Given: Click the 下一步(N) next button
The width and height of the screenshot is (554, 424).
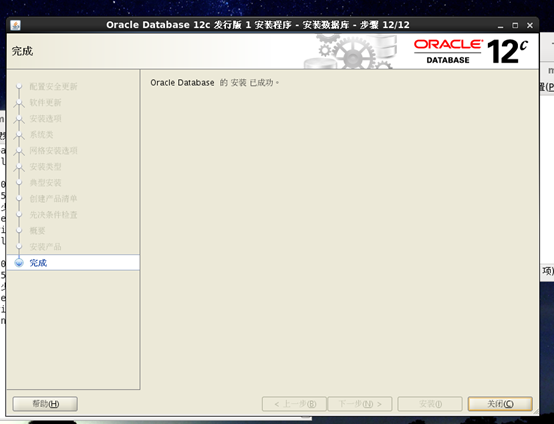Looking at the screenshot, I should (x=360, y=404).
